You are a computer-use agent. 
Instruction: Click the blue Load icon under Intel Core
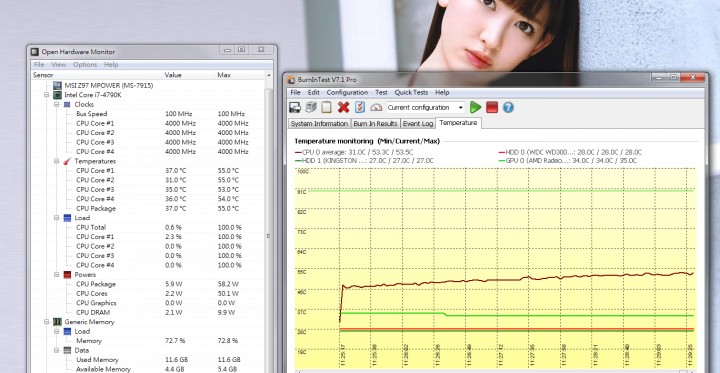[68, 218]
